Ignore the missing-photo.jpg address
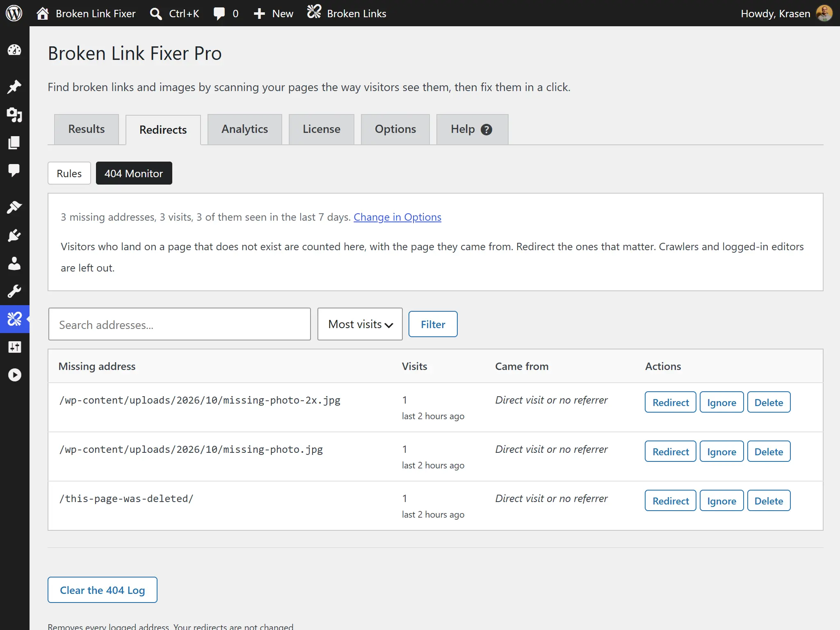Viewport: 840px width, 630px height. click(721, 452)
